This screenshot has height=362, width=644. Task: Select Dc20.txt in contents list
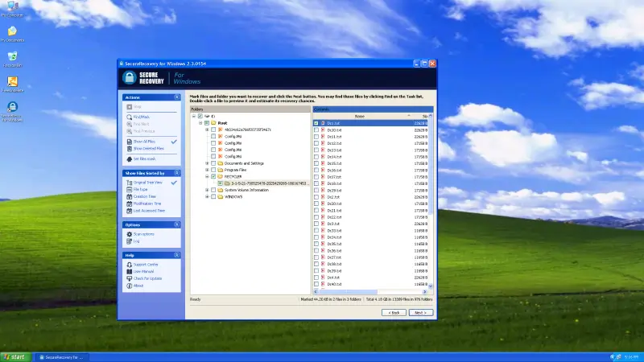334,204
